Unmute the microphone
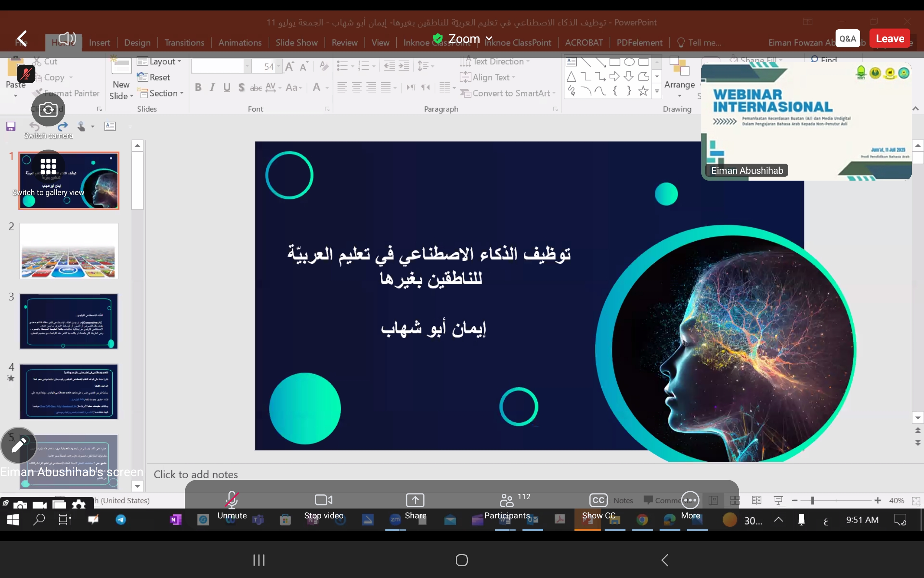 (x=232, y=505)
